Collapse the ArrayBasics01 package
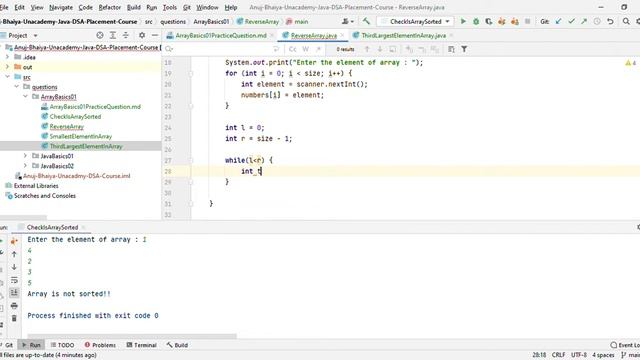The image size is (640, 360). click(25, 96)
